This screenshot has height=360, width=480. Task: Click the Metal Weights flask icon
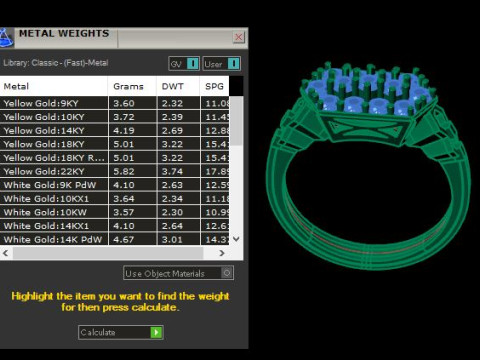click(x=6, y=38)
